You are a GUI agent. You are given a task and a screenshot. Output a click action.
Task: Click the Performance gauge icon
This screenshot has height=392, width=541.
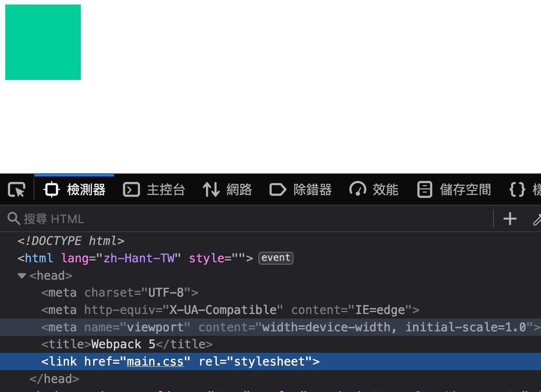(x=358, y=190)
